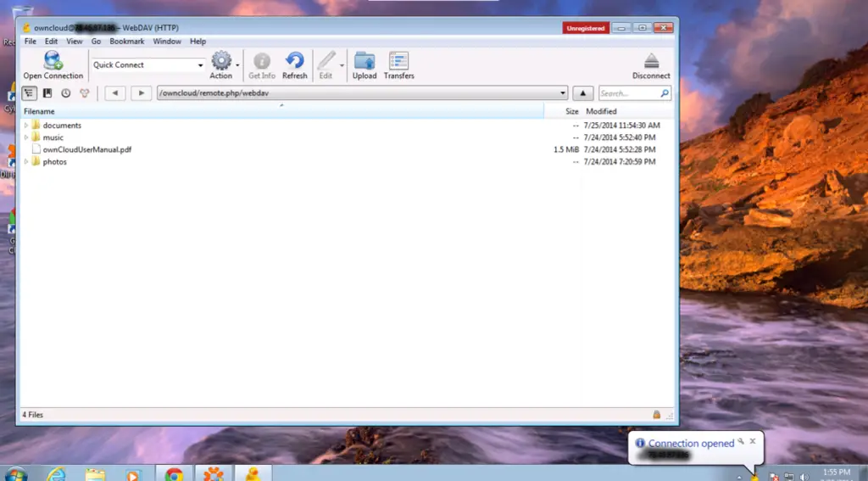The width and height of the screenshot is (868, 481).
Task: Open the Bookmark menu
Action: click(127, 41)
